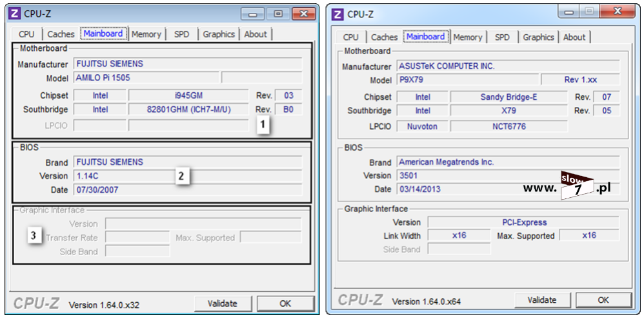Click the Link Width x16 value
Viewport: 644px width, 317px height.
pos(459,235)
